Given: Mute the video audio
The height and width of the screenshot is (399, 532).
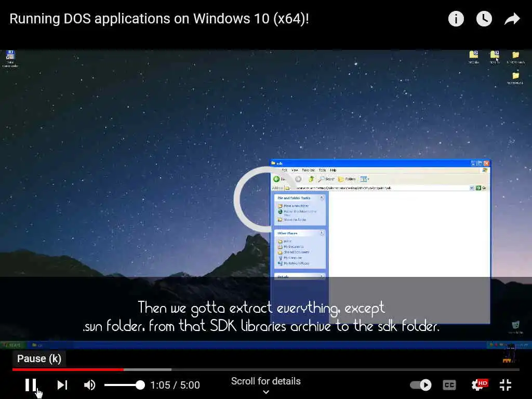Looking at the screenshot, I should pyautogui.click(x=89, y=385).
